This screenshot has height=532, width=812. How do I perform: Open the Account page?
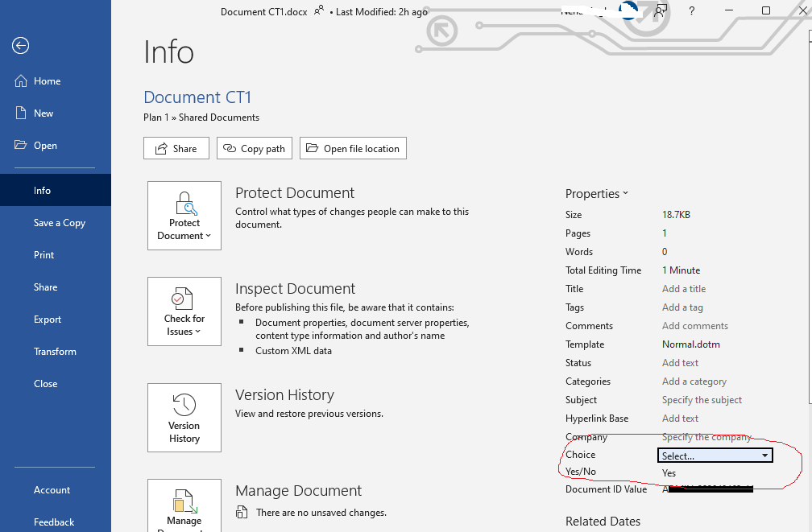(56, 489)
